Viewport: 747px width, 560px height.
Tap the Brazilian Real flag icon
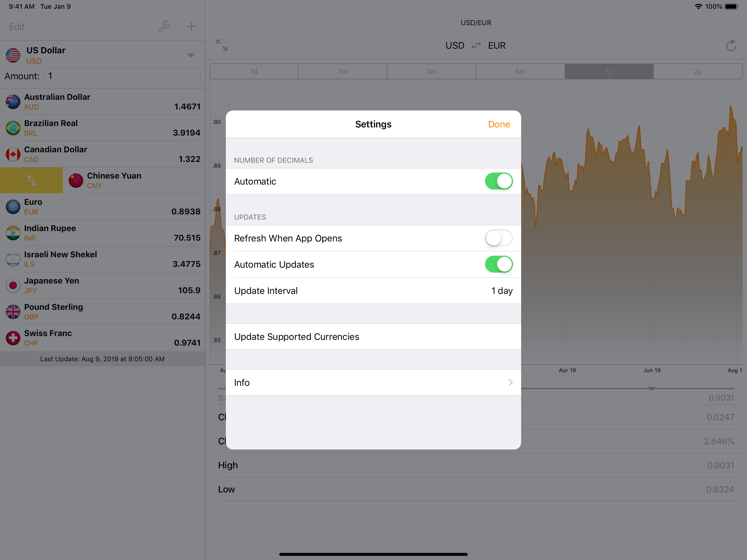[x=13, y=128]
